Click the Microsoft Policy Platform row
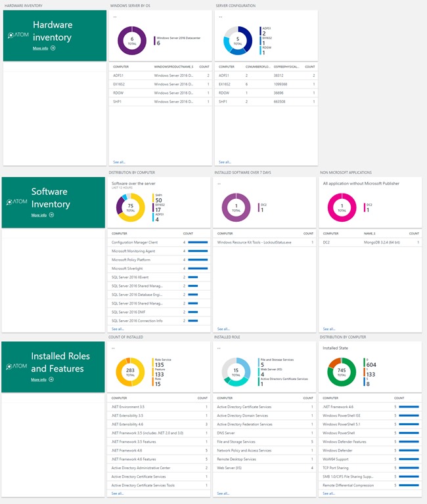Screen dimensions: 427x504 [x=159, y=260]
